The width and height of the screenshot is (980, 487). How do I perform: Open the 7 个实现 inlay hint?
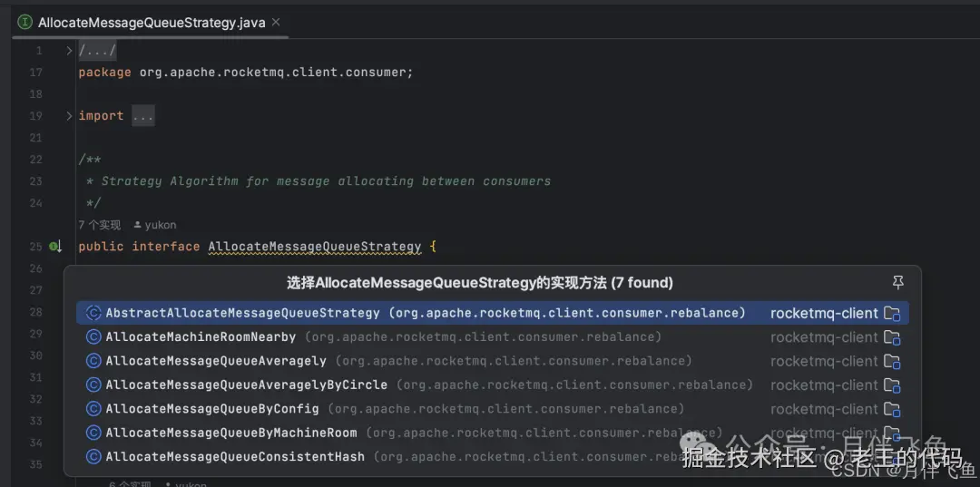pos(100,225)
